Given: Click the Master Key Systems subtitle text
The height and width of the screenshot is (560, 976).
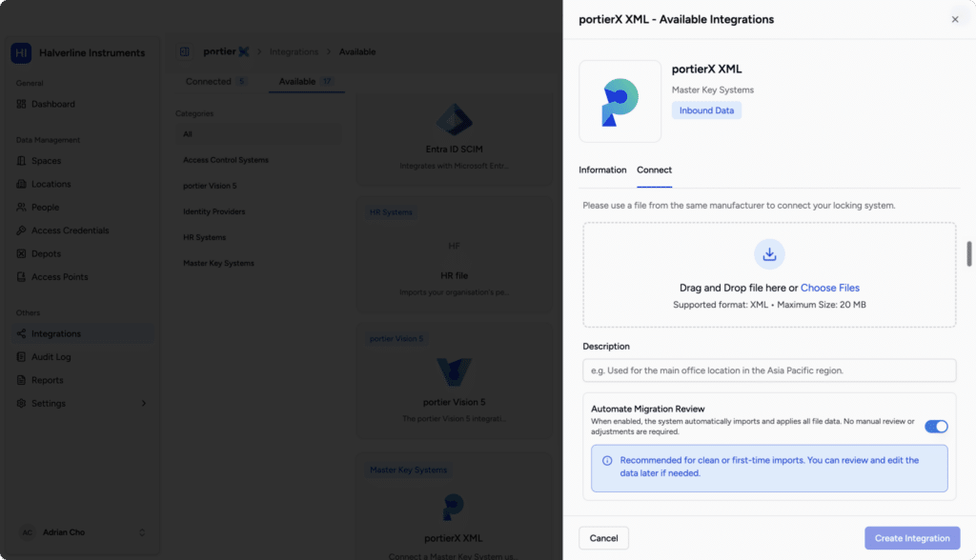Looking at the screenshot, I should (713, 90).
